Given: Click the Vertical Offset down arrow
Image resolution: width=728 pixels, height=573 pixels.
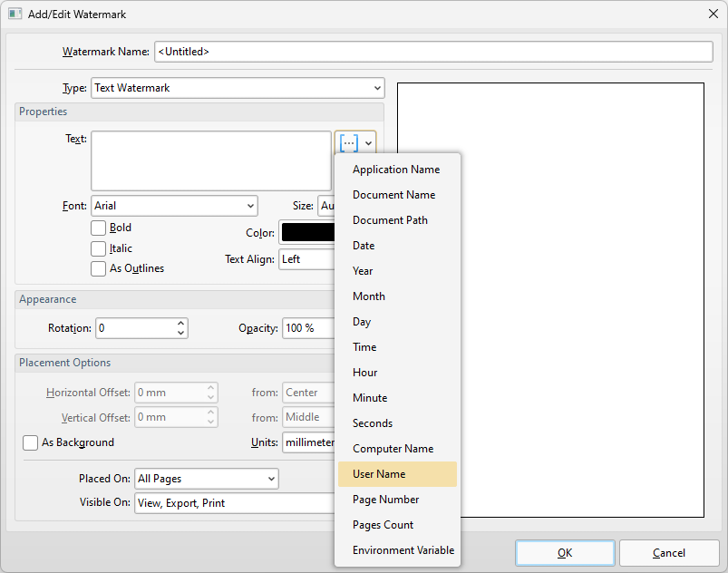Looking at the screenshot, I should point(210,422).
